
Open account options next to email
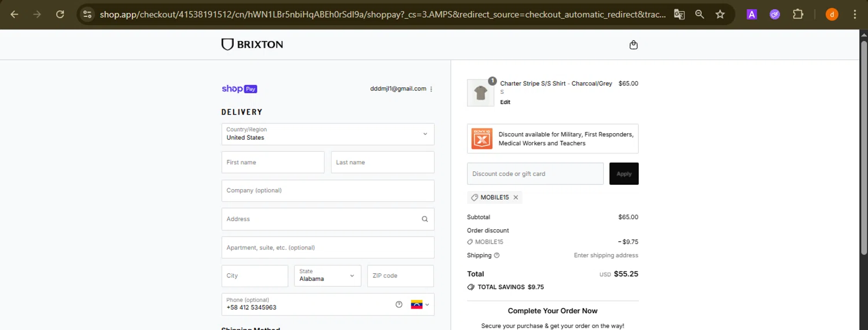pyautogui.click(x=431, y=89)
